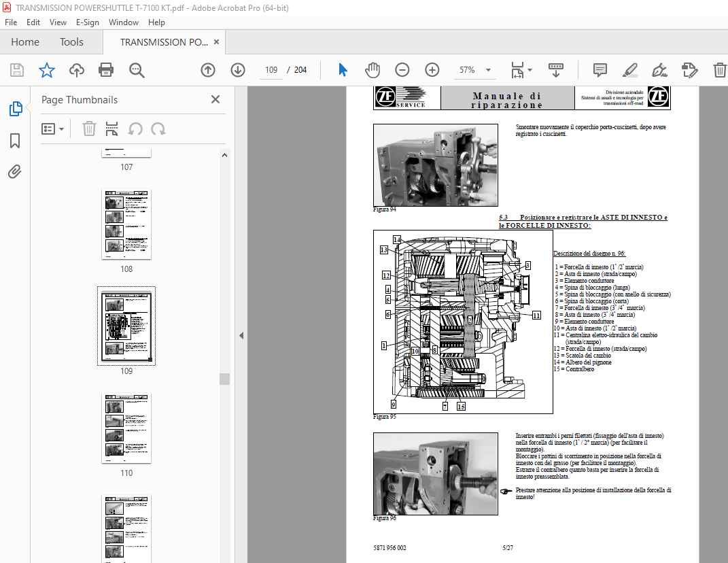Open fit page options icon
Screen dimensions: 728x563
(x=521, y=70)
